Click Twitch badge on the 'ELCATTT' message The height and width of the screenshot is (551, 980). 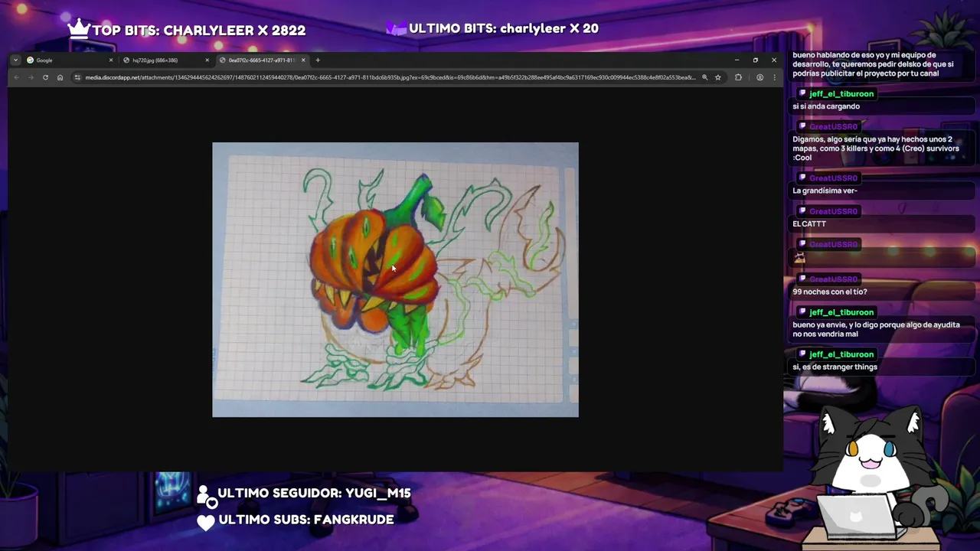click(x=802, y=211)
